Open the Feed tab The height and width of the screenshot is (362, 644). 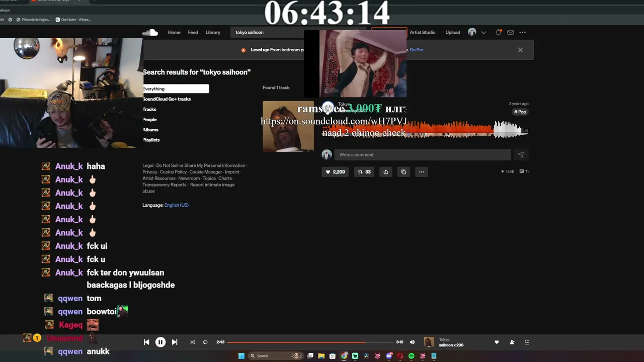click(193, 32)
